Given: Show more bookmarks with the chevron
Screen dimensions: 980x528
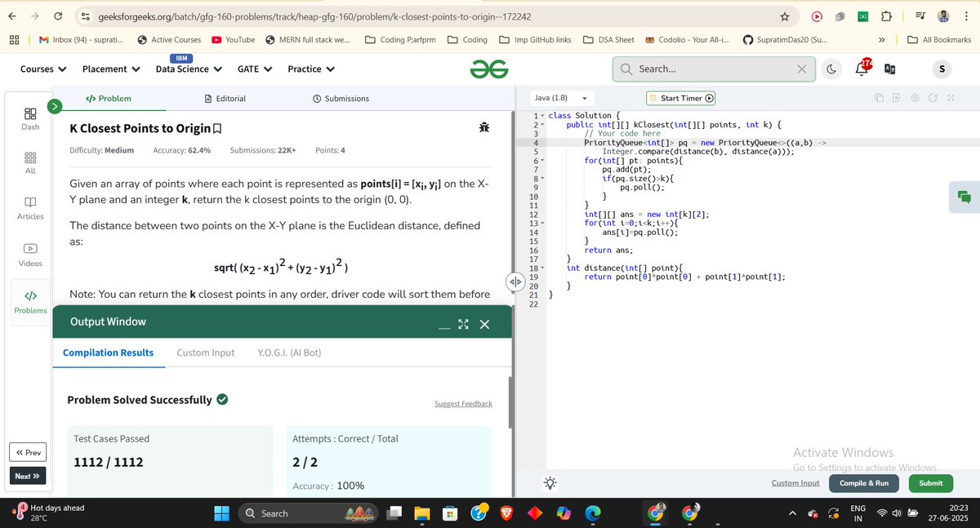Looking at the screenshot, I should coord(882,39).
